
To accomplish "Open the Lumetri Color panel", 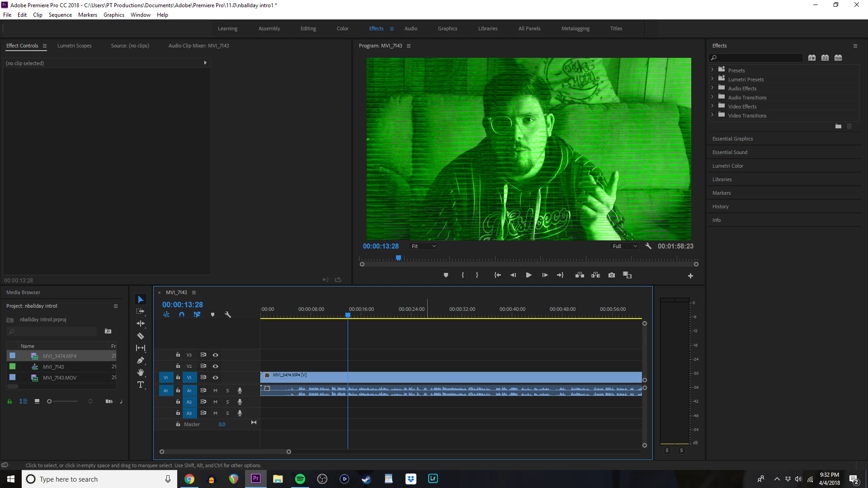I will pyautogui.click(x=727, y=166).
